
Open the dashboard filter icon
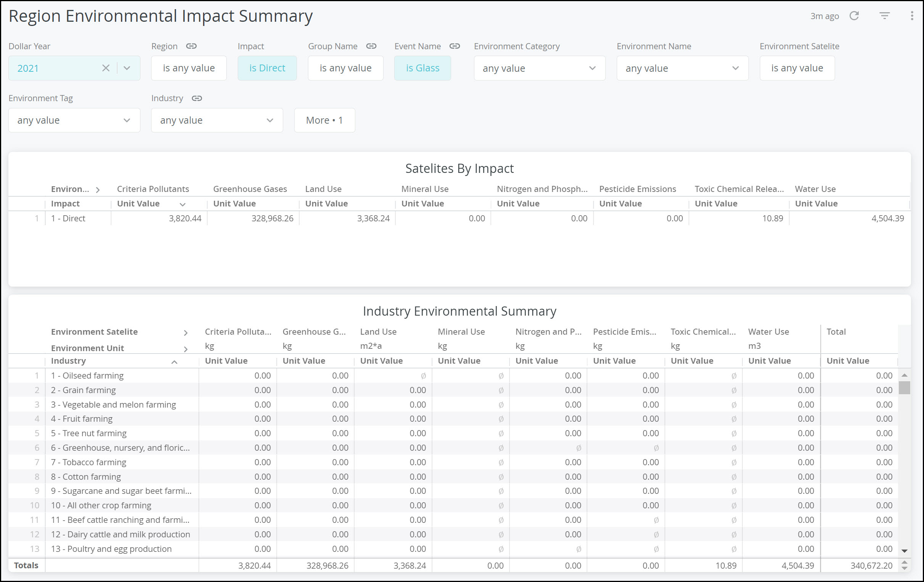tap(884, 16)
